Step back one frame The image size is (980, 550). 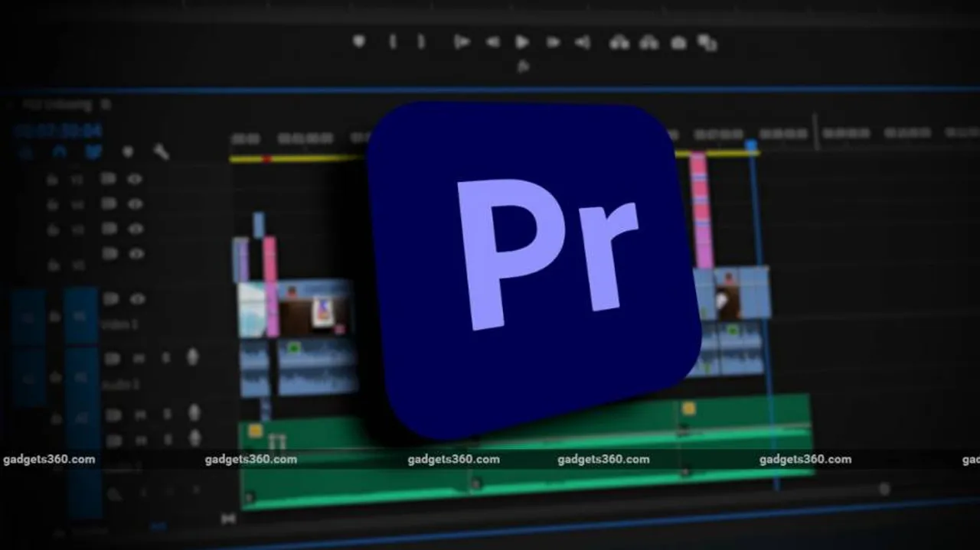pyautogui.click(x=492, y=42)
